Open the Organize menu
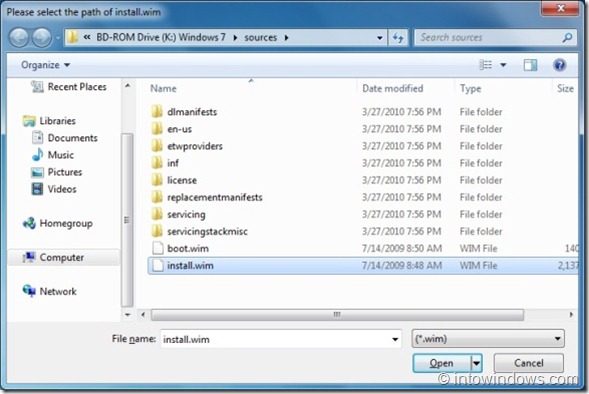 45,65
